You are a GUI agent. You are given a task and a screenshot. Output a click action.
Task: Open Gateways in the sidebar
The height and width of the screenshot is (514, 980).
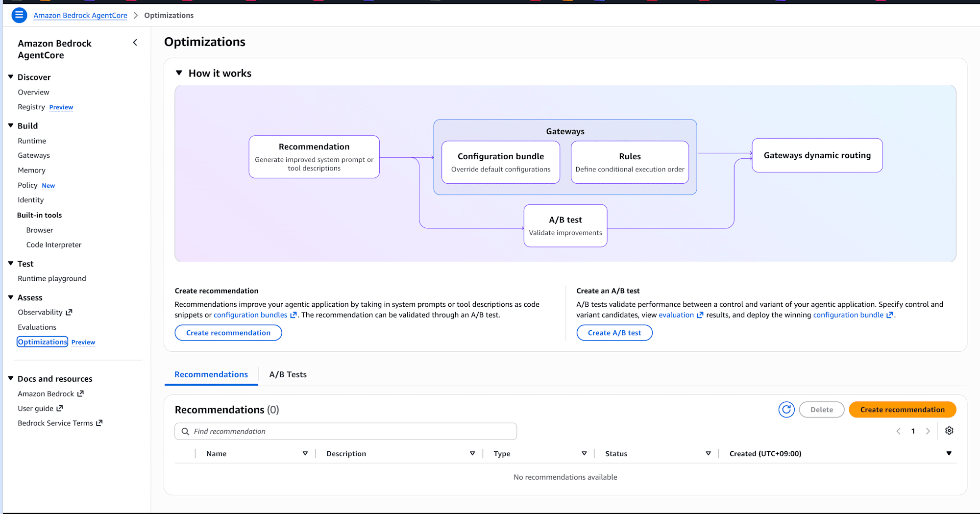34,155
